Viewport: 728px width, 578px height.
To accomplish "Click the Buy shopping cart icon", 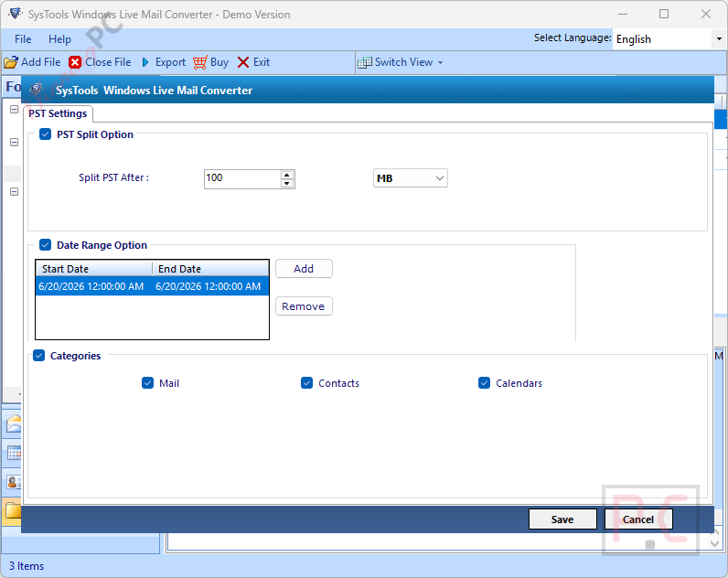I will (x=200, y=62).
